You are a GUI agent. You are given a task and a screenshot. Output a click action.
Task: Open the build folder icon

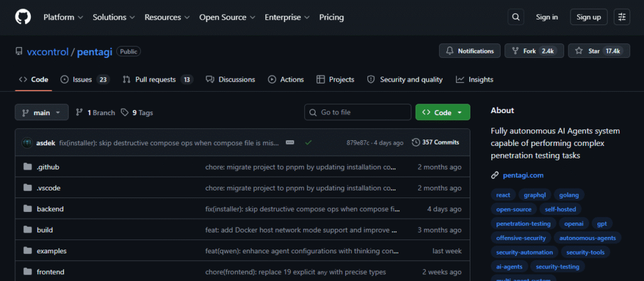coord(28,229)
